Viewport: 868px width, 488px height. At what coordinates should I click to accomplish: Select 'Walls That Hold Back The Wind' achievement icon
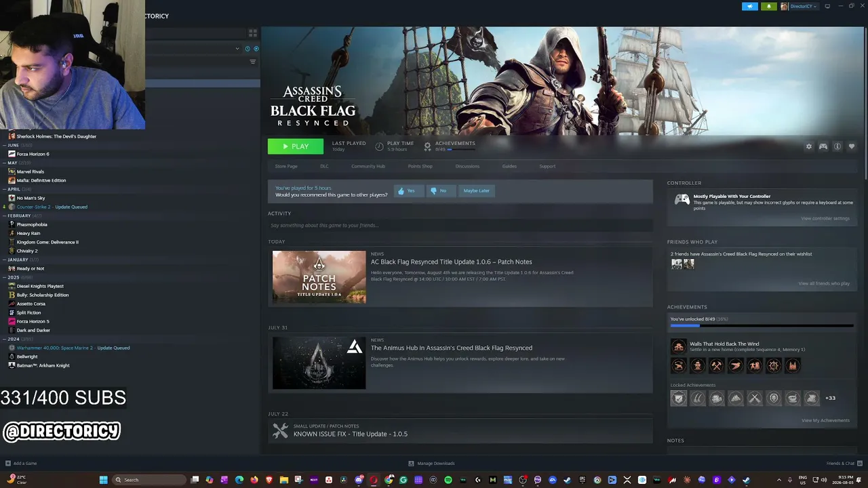pos(678,346)
